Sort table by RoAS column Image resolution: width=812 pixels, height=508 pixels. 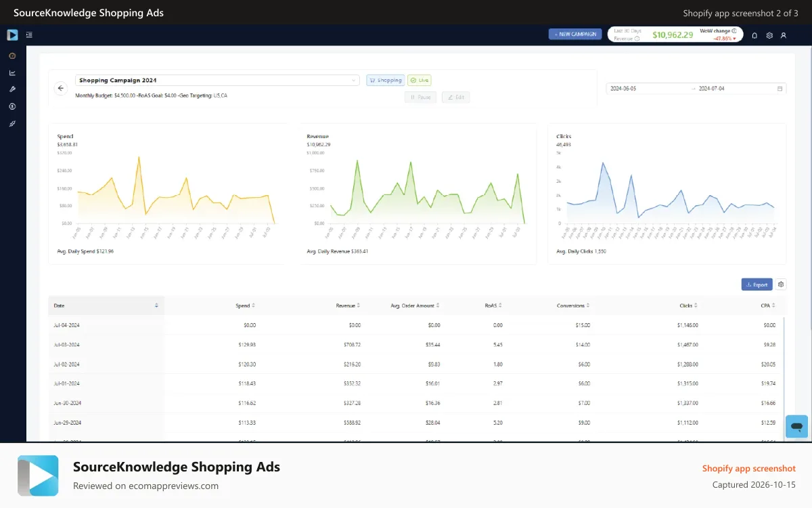coord(500,305)
